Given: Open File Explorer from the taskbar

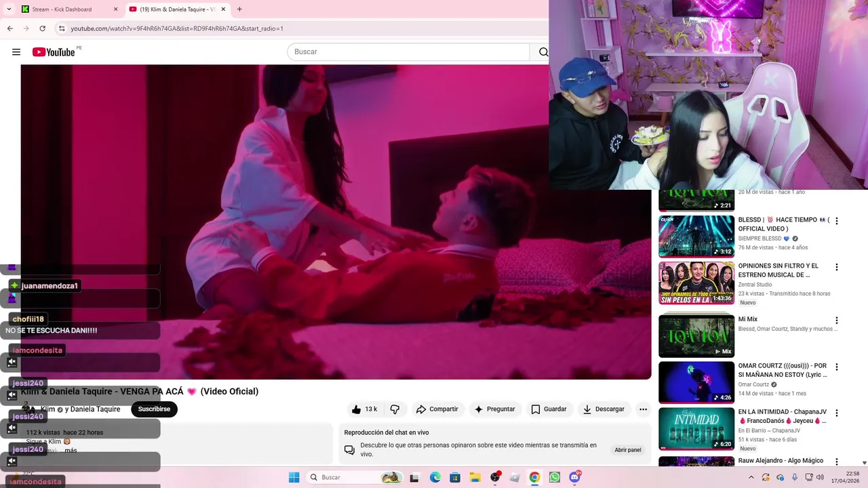Looking at the screenshot, I should (475, 477).
